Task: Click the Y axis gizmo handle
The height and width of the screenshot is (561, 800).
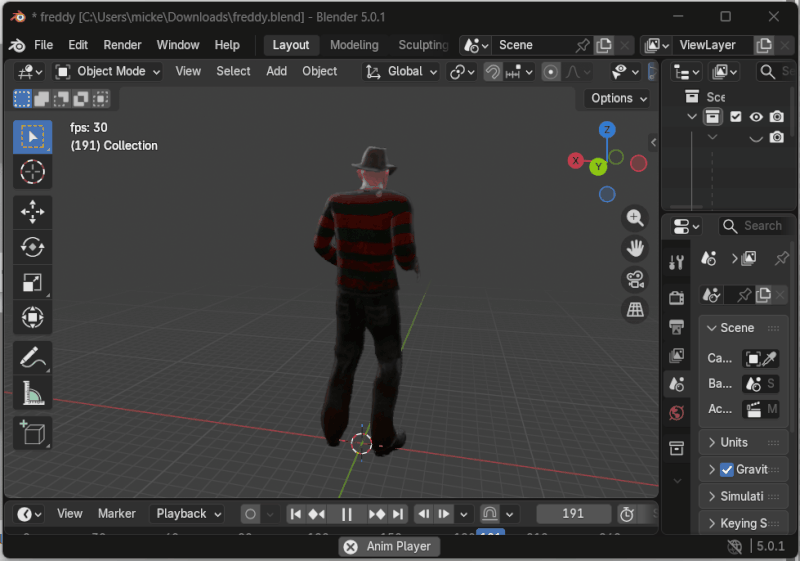Action: click(598, 167)
